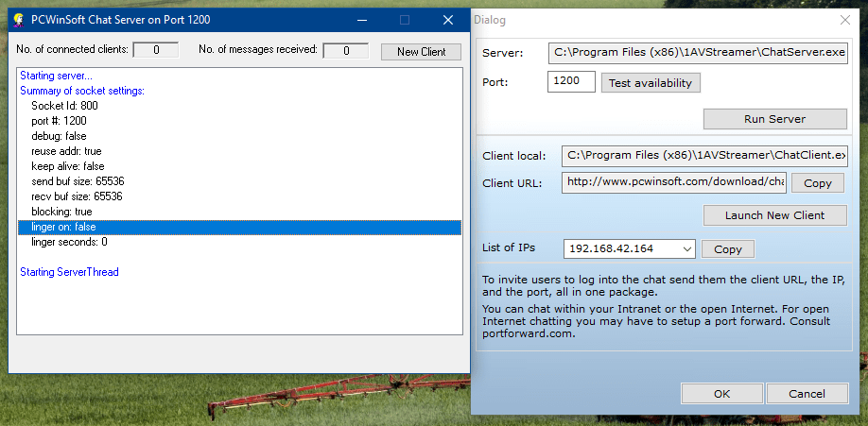Click the New Client button
868x426 pixels.
point(422,52)
